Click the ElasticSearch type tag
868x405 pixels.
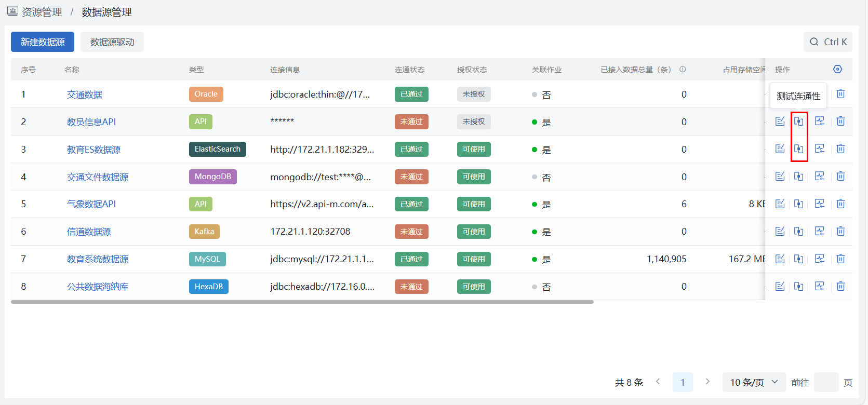(x=218, y=149)
